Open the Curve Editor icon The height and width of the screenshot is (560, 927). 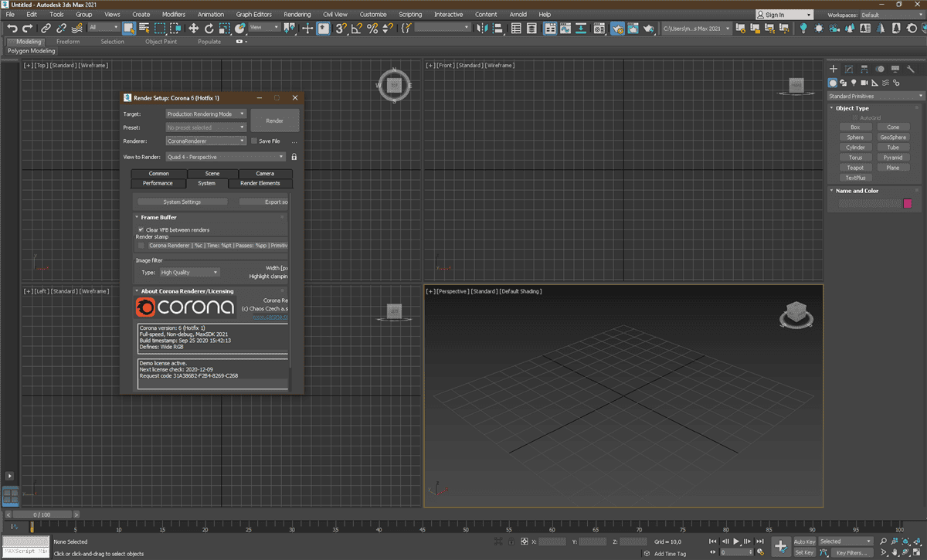(565, 28)
